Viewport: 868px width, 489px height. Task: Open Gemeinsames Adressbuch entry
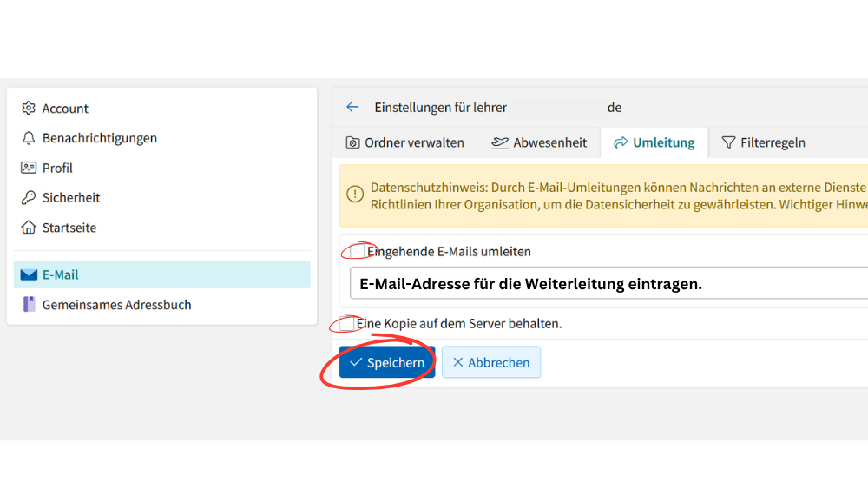[x=161, y=305]
